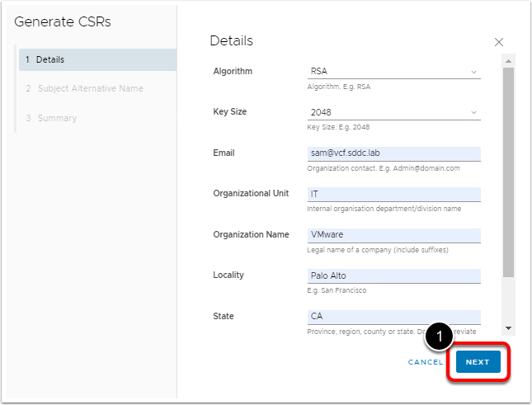Cancel the CSR generation wizard
Screen dimensions: 532x405
426,362
